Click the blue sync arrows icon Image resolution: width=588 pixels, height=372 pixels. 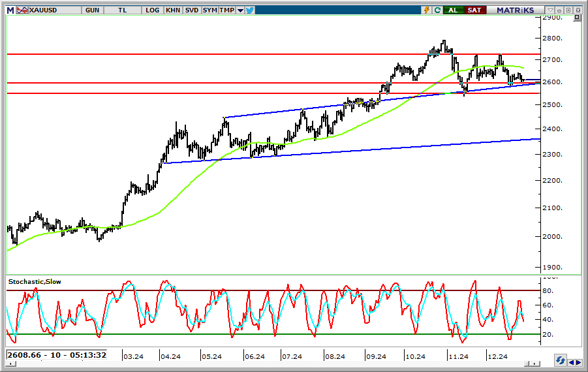560,360
